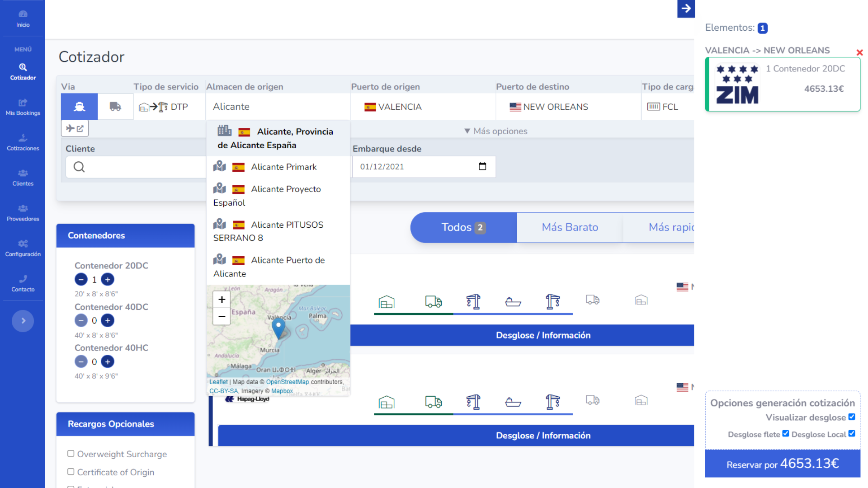The image size is (868, 488).
Task: Decrease Contenedor 40HC quantity
Action: pyautogui.click(x=81, y=361)
